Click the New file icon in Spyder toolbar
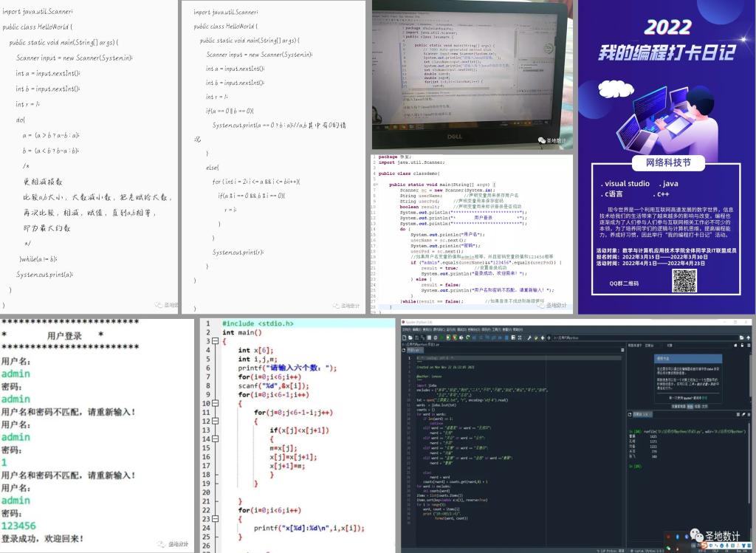 tap(404, 338)
